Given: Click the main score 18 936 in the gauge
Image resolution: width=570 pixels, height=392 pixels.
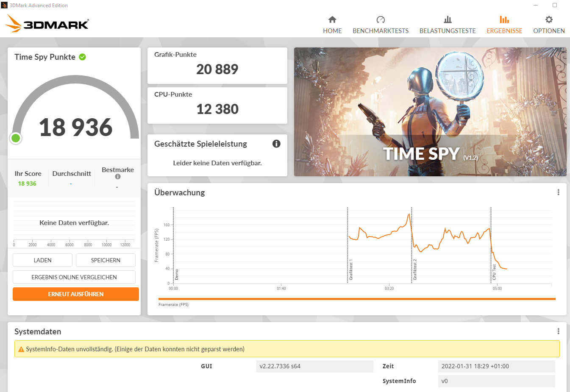Looking at the screenshot, I should tap(76, 127).
